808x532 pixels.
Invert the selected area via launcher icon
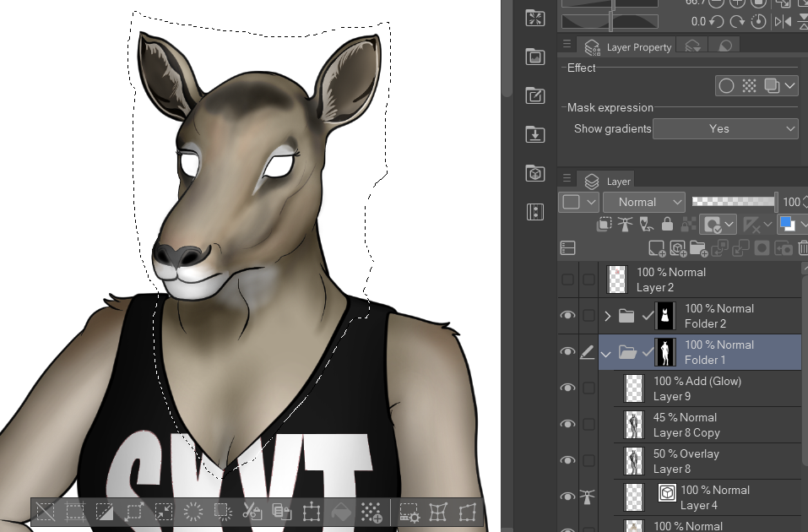coord(105,512)
